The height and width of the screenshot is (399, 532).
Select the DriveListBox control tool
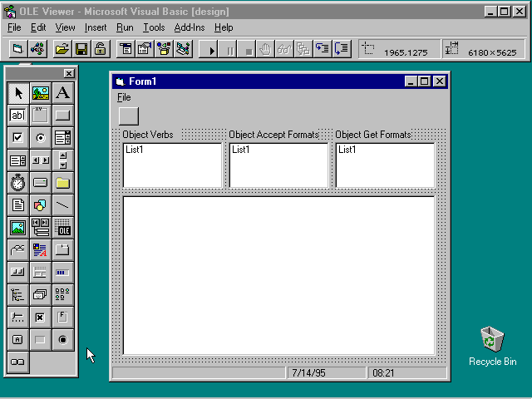pos(40,183)
